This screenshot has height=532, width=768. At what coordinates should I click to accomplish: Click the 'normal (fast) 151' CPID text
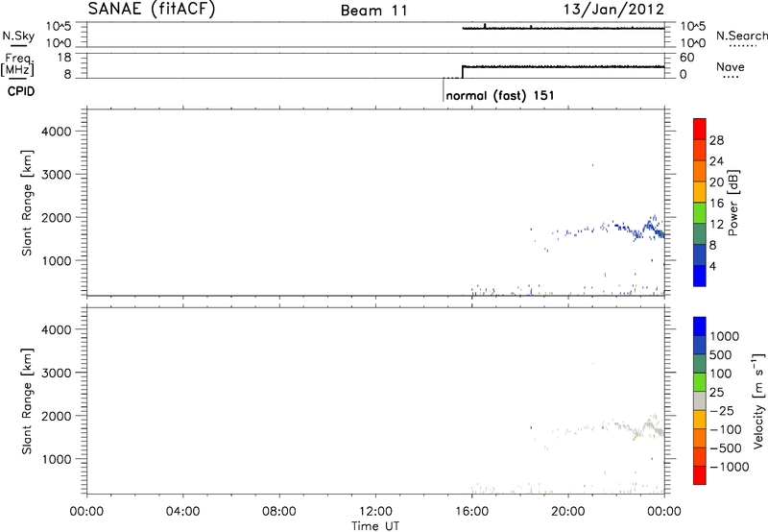(500, 95)
